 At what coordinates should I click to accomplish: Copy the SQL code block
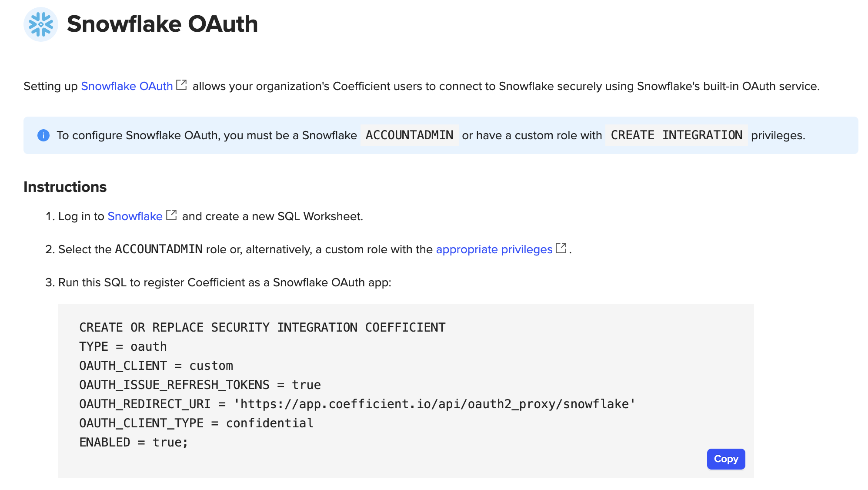726,459
